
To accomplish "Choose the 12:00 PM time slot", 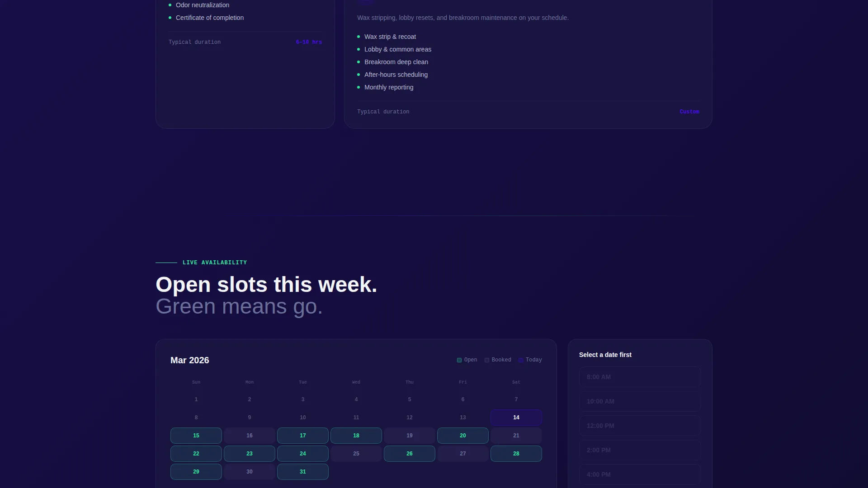I will (x=640, y=426).
